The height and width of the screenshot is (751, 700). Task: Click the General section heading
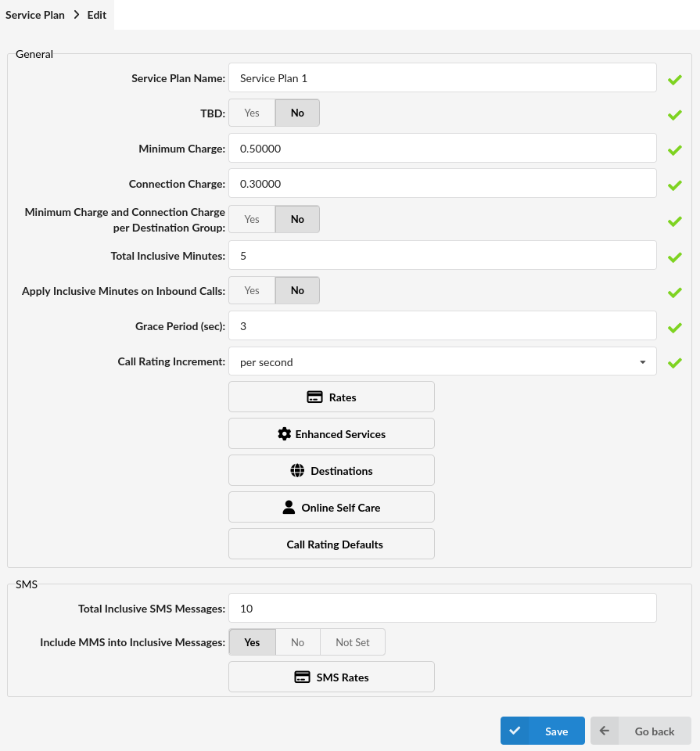[34, 54]
